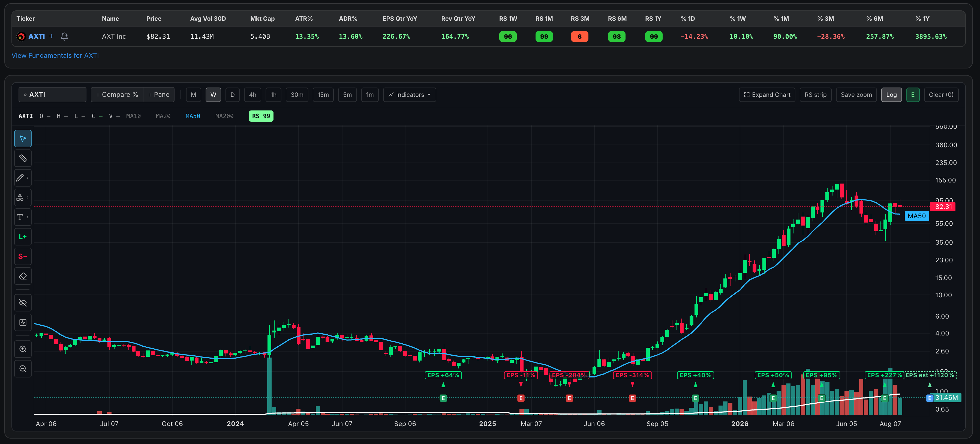Switch to the Monthly timeframe
This screenshot has height=444, width=980.
coord(193,95)
